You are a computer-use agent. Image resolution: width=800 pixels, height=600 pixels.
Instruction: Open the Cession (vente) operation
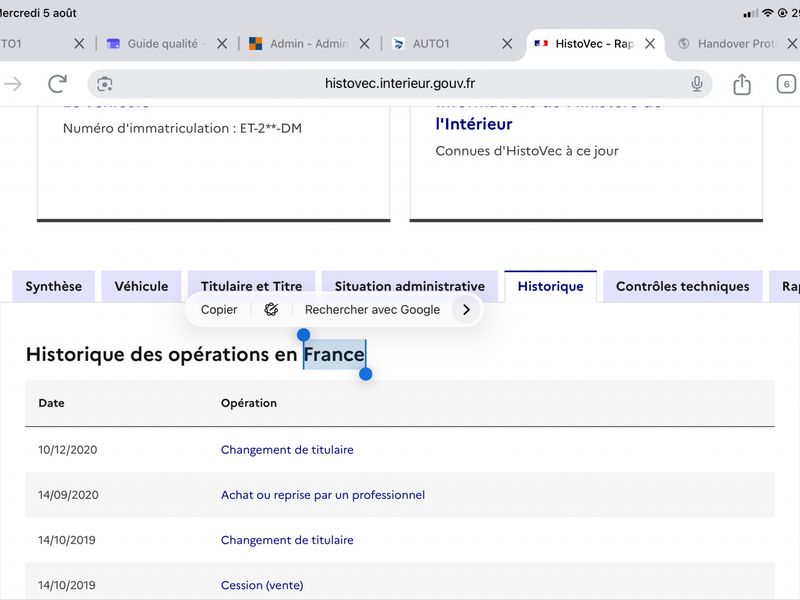262,585
